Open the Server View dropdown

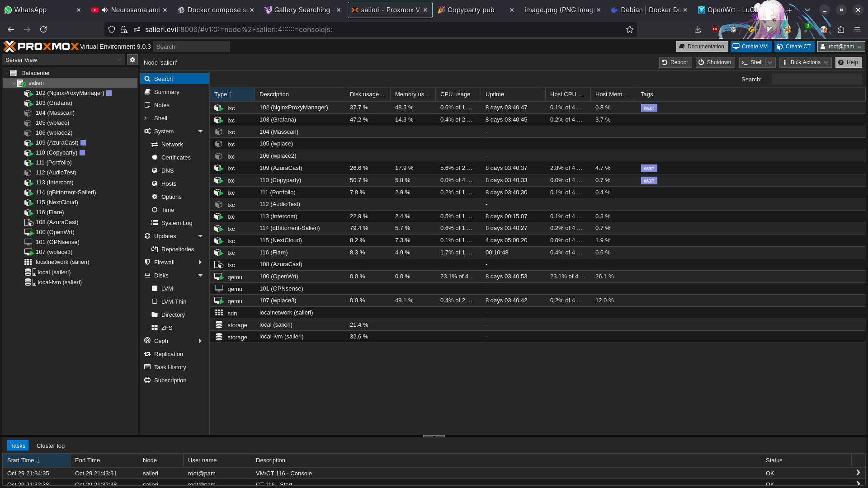pyautogui.click(x=63, y=60)
